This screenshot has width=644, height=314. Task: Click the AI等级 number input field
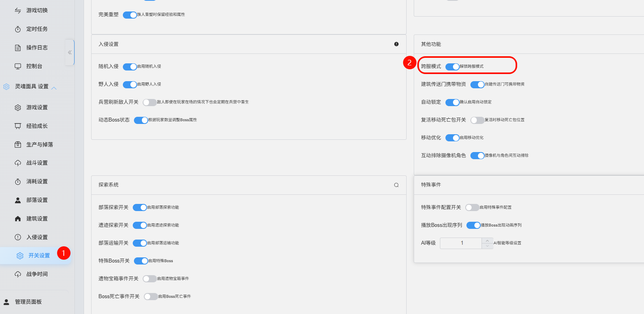pyautogui.click(x=461, y=243)
